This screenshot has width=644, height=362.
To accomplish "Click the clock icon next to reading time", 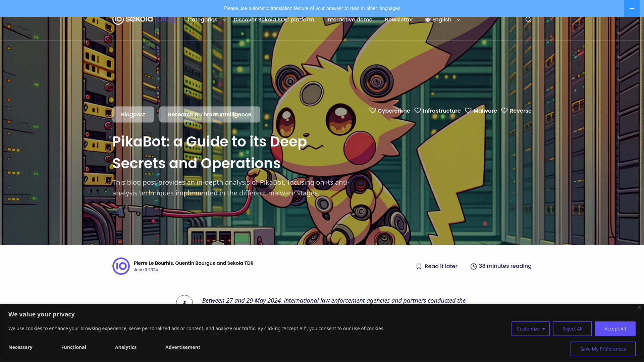I will pos(474,266).
